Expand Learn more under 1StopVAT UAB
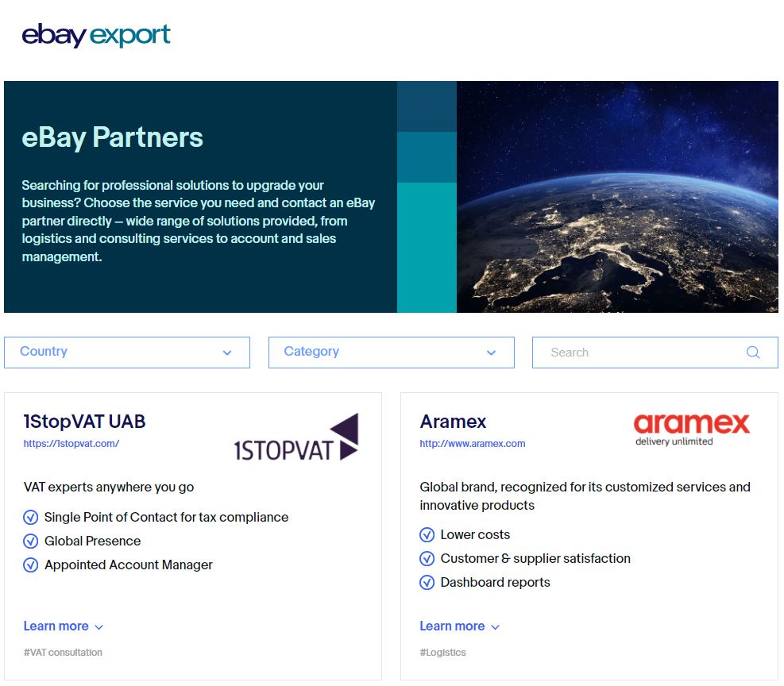The width and height of the screenshot is (784, 686). 63,626
